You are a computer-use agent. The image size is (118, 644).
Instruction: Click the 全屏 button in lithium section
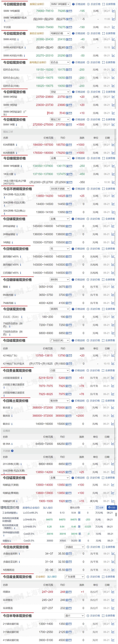pos(100,508)
